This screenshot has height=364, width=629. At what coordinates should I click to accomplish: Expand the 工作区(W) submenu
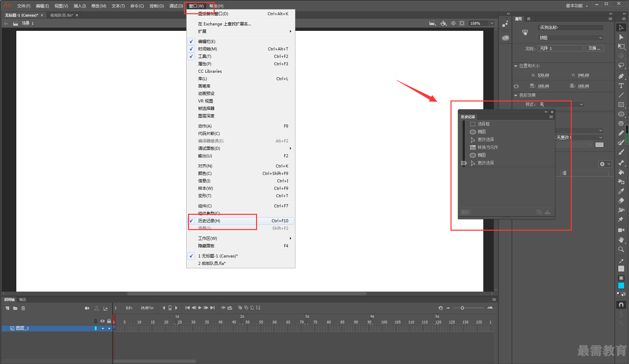tap(241, 238)
